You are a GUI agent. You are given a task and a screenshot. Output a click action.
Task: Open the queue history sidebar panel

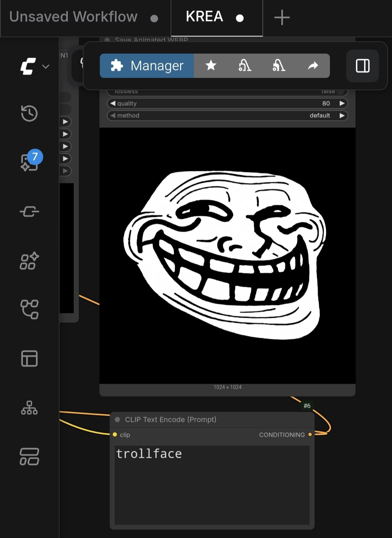pyautogui.click(x=29, y=113)
